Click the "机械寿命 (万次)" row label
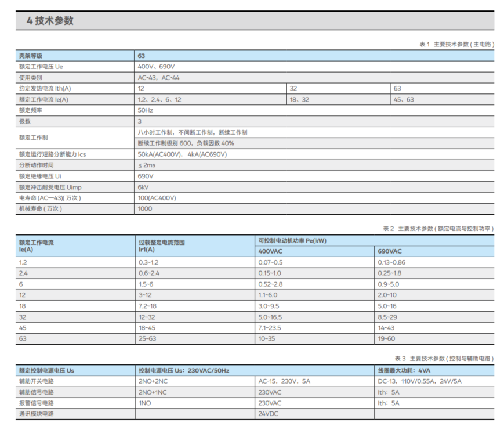Viewport: 504px width, 426px height. tap(41, 208)
